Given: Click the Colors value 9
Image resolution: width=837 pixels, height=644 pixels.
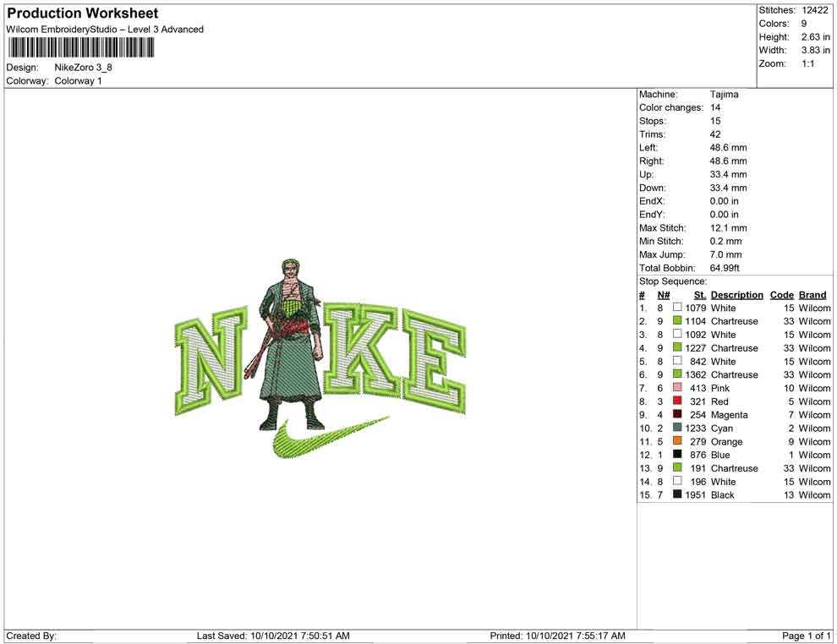Looking at the screenshot, I should point(804,24).
